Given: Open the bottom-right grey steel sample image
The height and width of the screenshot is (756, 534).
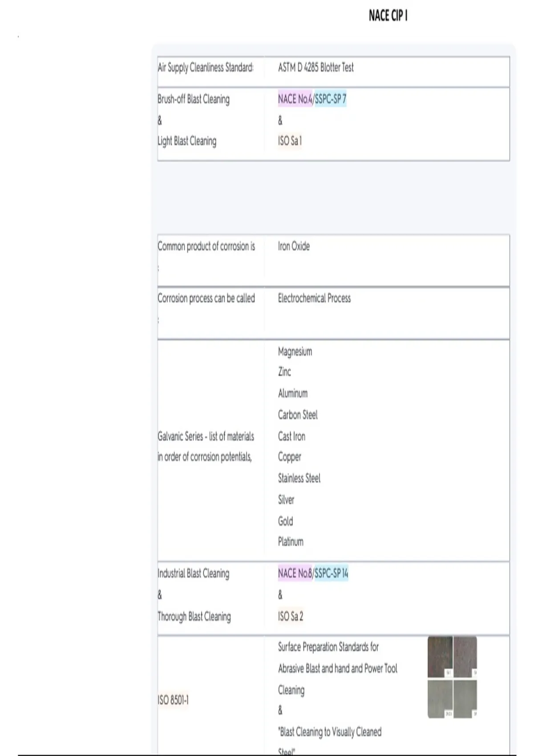Looking at the screenshot, I should click(x=465, y=699).
